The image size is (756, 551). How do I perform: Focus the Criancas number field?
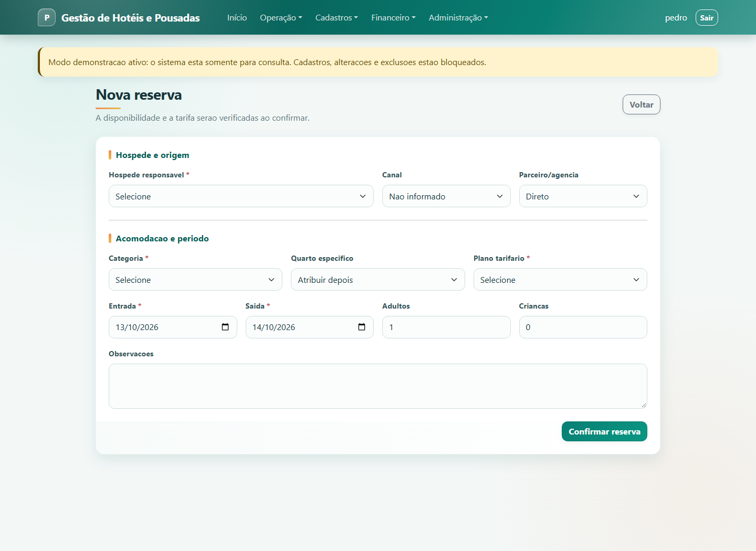pyautogui.click(x=583, y=327)
